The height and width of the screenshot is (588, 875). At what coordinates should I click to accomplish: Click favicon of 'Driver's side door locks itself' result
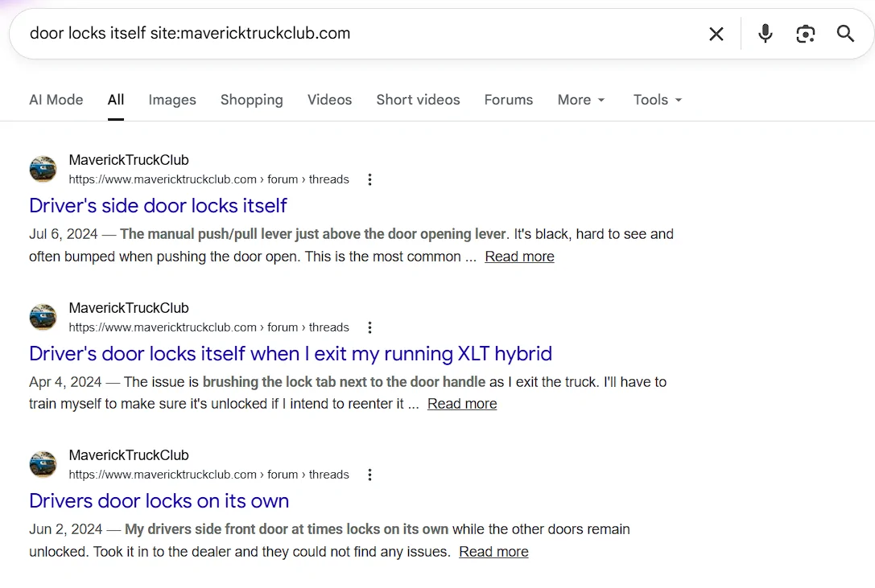coord(43,169)
